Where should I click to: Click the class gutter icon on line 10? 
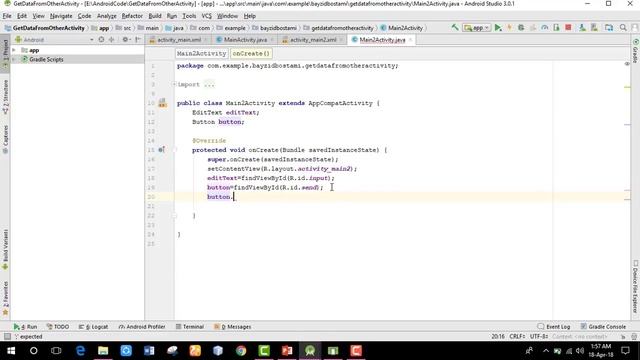click(x=162, y=103)
